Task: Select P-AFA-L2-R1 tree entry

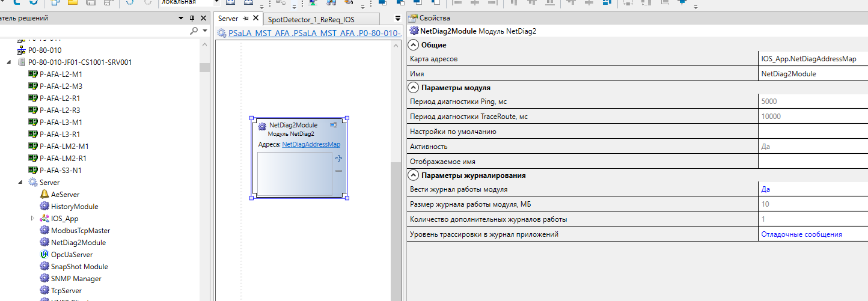Action: 54,98
